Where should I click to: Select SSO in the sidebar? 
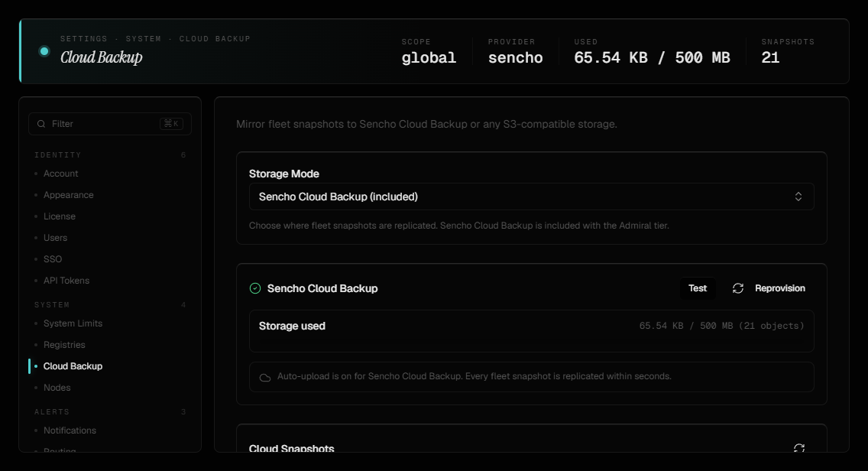click(x=53, y=258)
